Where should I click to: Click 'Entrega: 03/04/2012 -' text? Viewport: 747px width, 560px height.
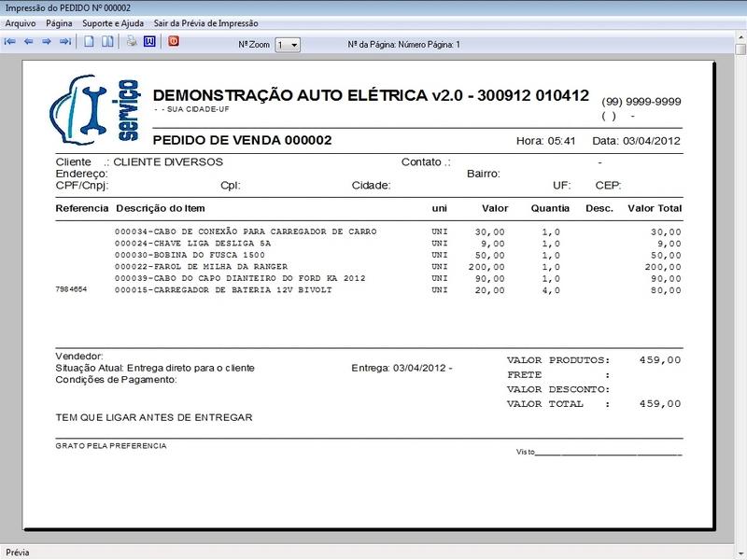402,368
